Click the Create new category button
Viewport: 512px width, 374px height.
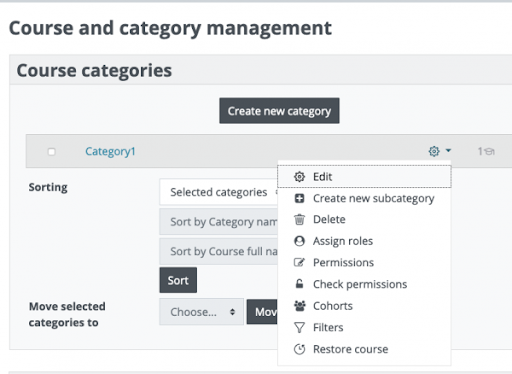coord(279,111)
